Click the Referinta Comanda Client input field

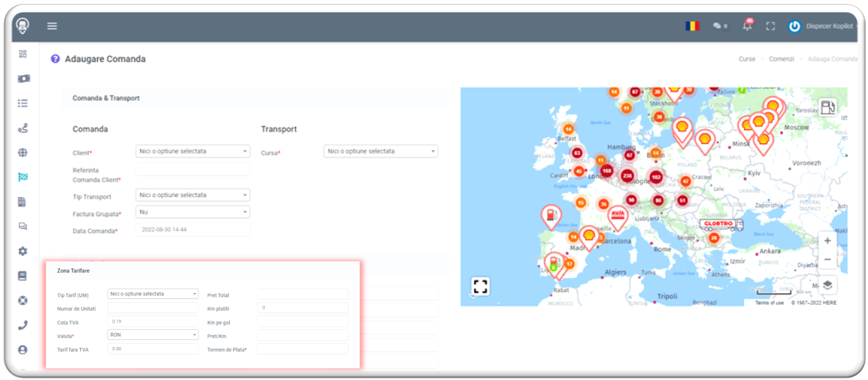[192, 170]
